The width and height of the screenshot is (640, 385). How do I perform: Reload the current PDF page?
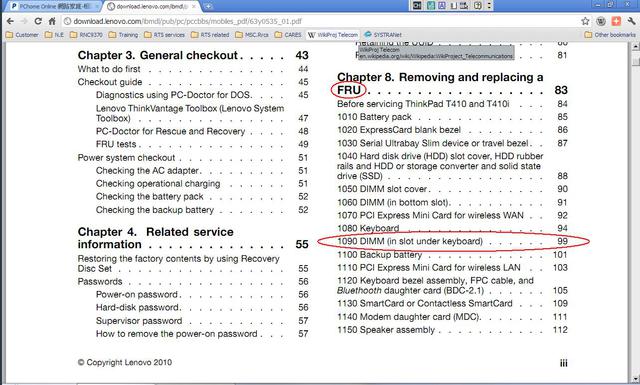pyautogui.click(x=38, y=21)
